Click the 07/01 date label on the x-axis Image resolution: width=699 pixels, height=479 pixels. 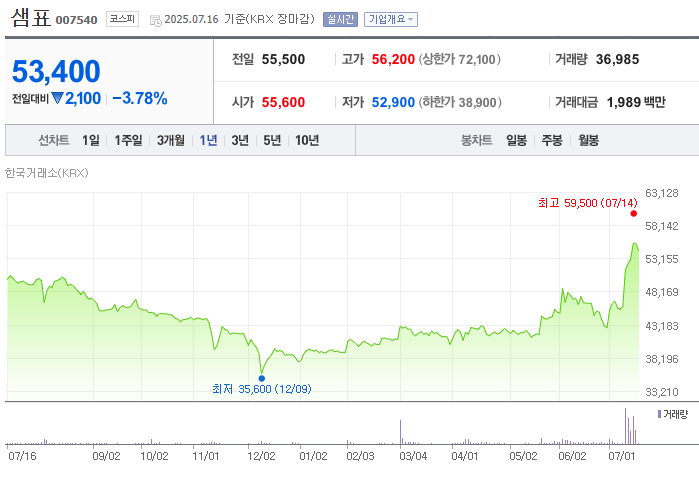pyautogui.click(x=621, y=456)
